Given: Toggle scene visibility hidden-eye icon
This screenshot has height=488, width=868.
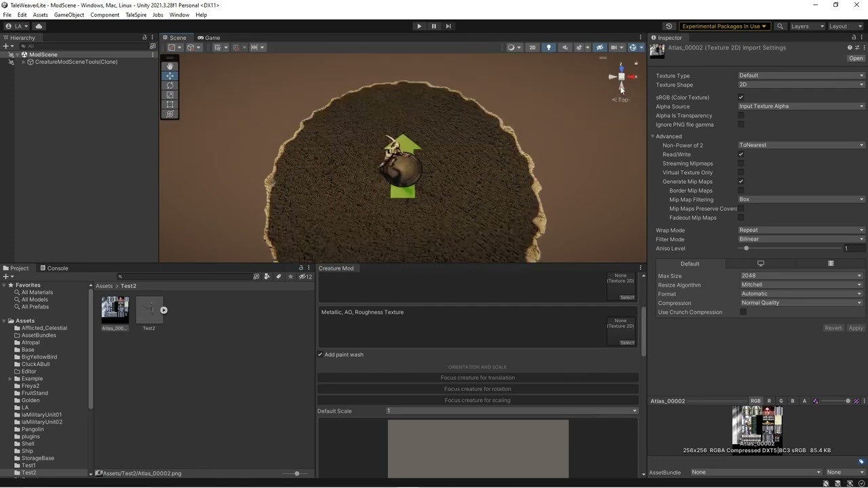Looking at the screenshot, I should pyautogui.click(x=599, y=47).
